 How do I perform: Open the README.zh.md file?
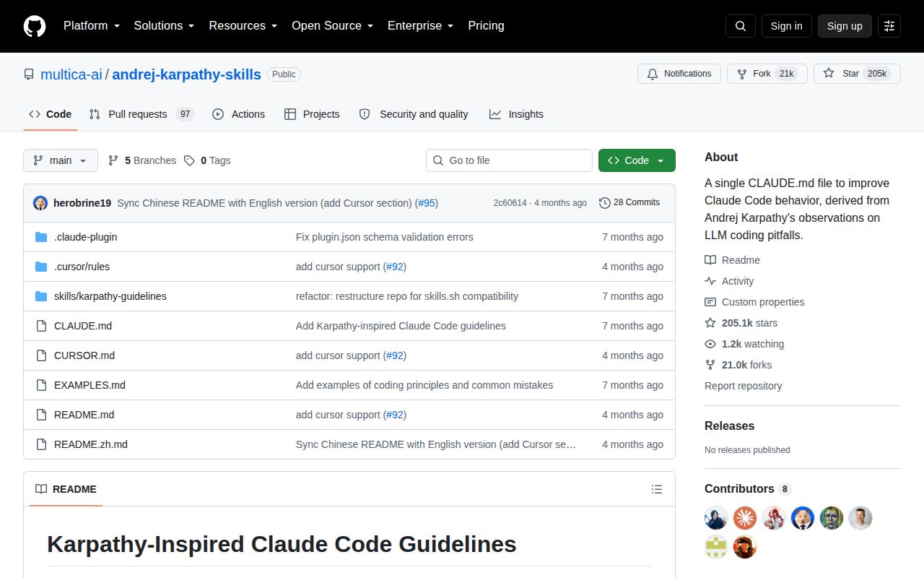coord(91,444)
